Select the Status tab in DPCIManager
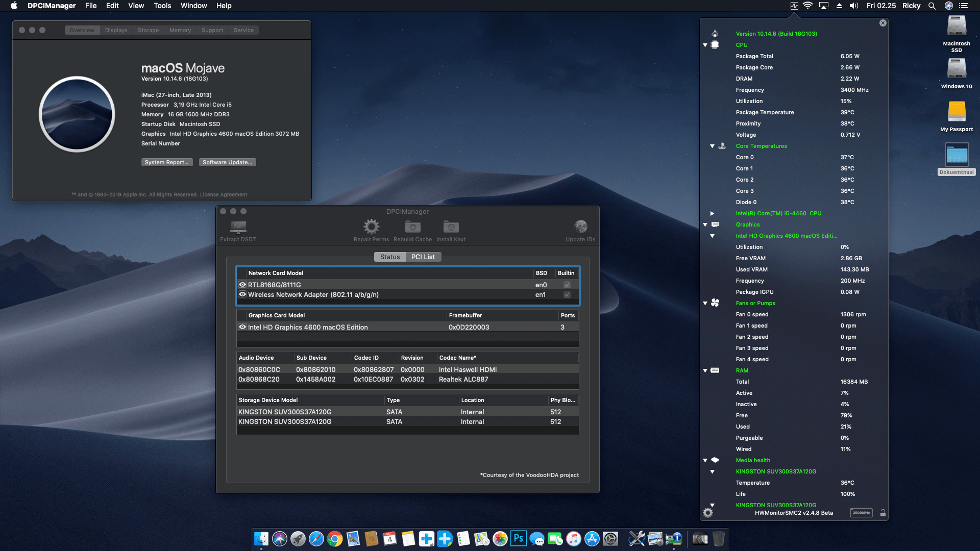 (390, 257)
